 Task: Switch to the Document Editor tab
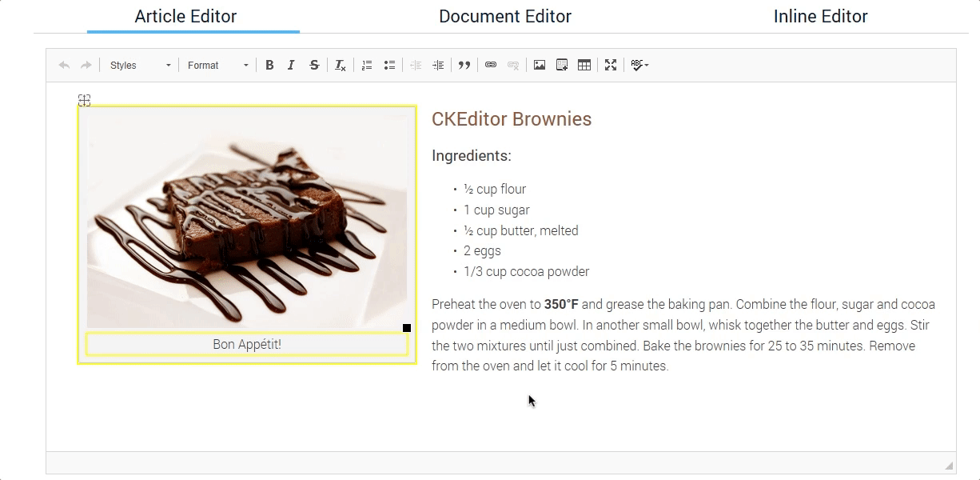pyautogui.click(x=505, y=16)
